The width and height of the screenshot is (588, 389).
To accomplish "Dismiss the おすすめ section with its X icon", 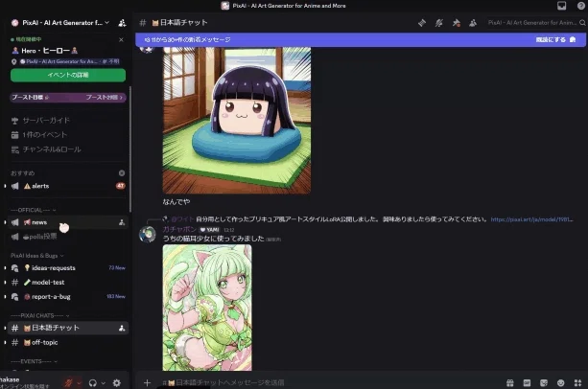I will tap(122, 173).
